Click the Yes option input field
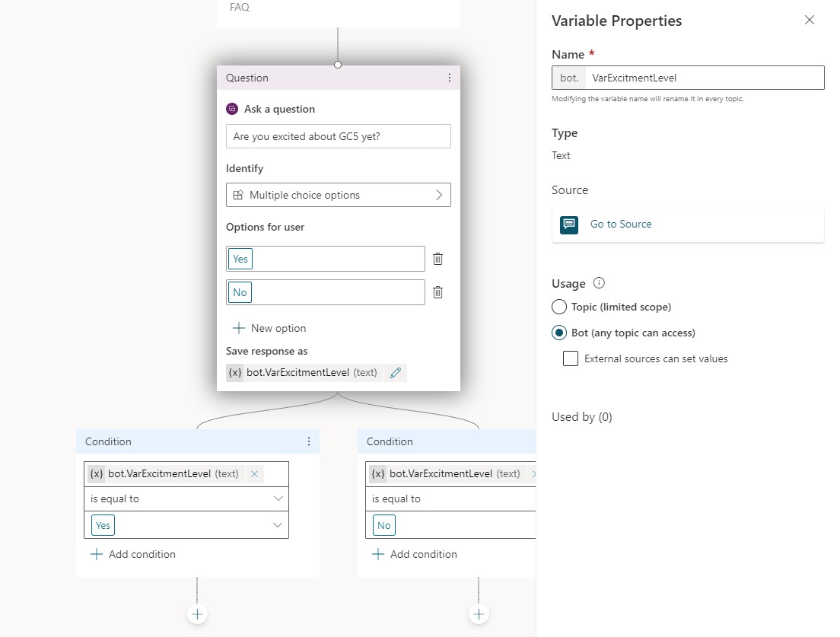 pyautogui.click(x=325, y=259)
